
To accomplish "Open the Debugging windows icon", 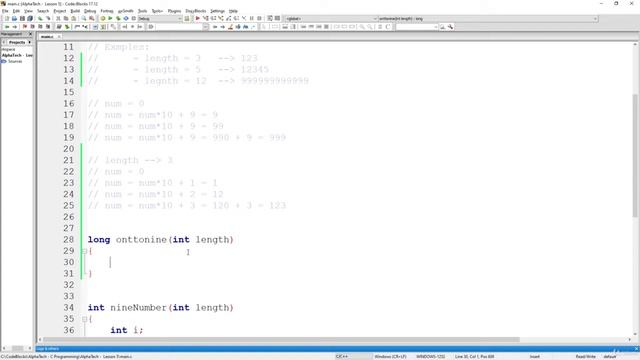I will (270, 18).
